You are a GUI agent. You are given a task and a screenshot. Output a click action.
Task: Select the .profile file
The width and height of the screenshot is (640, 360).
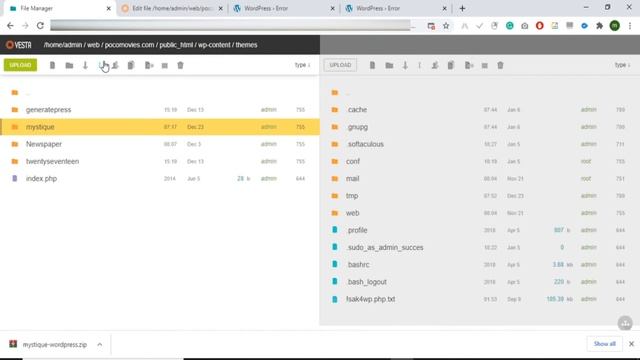point(480,230)
